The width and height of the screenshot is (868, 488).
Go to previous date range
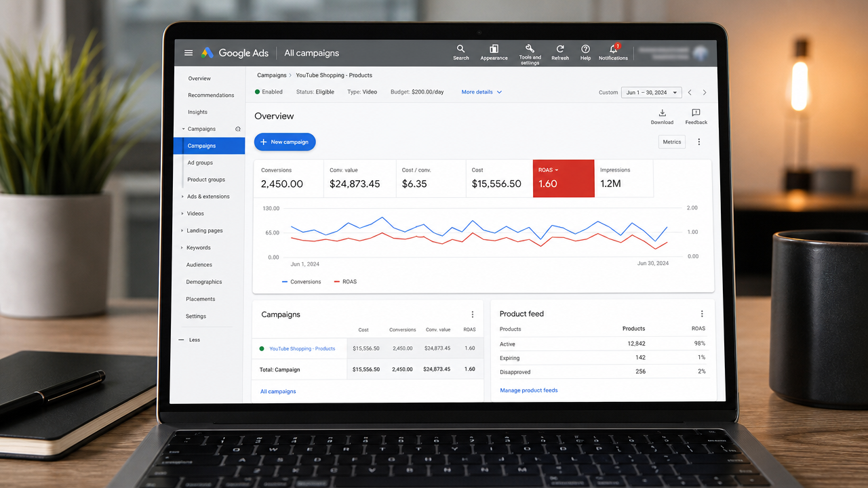690,92
